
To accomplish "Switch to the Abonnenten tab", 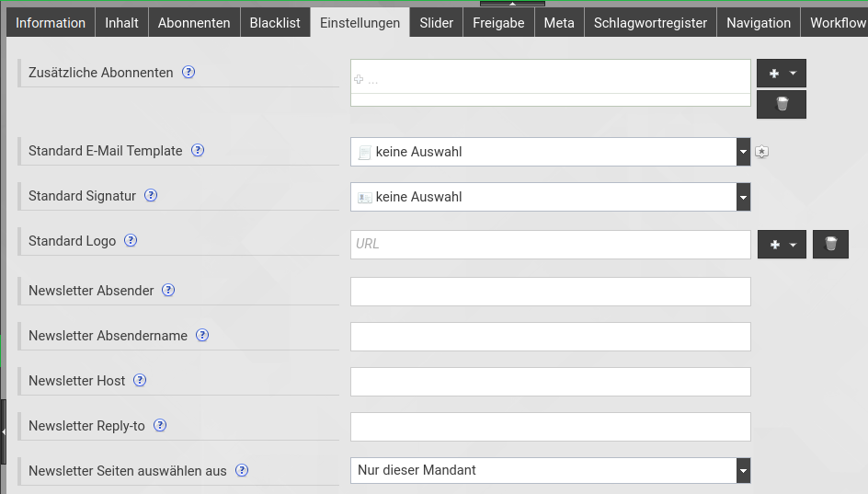I will point(194,23).
